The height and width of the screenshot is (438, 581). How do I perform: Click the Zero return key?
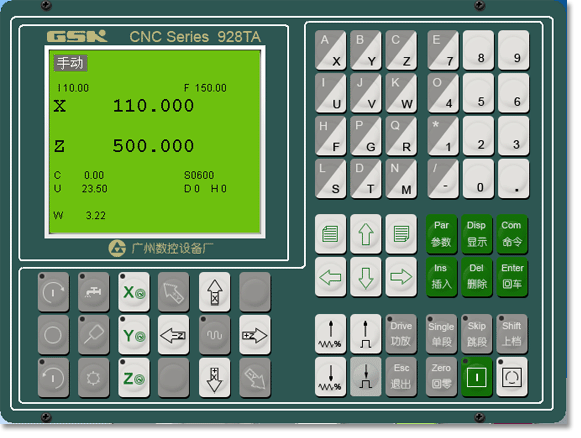tap(441, 376)
